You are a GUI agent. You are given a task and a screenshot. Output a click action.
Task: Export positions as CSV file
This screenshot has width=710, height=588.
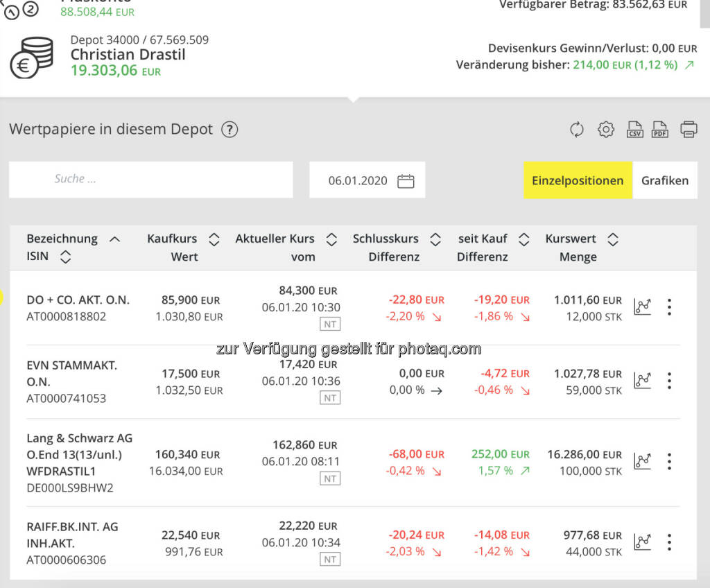coord(634,130)
